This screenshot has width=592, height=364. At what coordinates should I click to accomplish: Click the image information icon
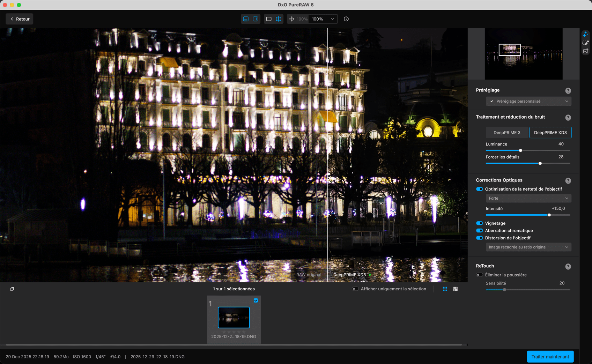[346, 19]
